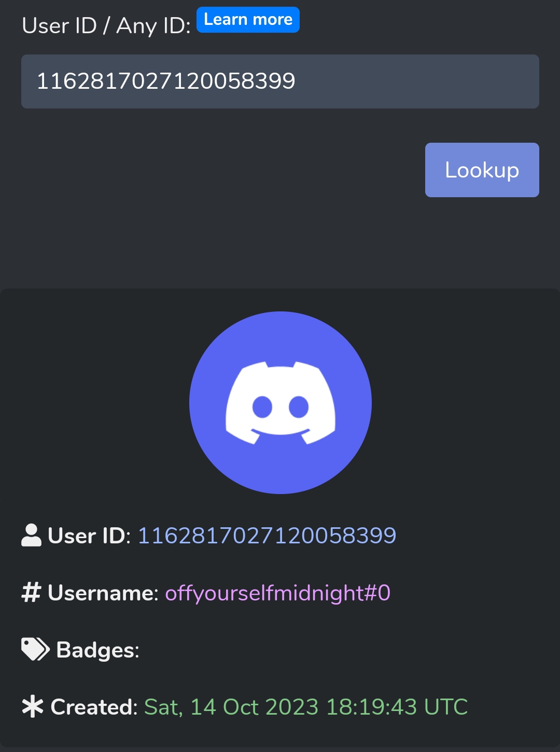Click the bold Username label
This screenshot has height=752, width=560.
[103, 593]
